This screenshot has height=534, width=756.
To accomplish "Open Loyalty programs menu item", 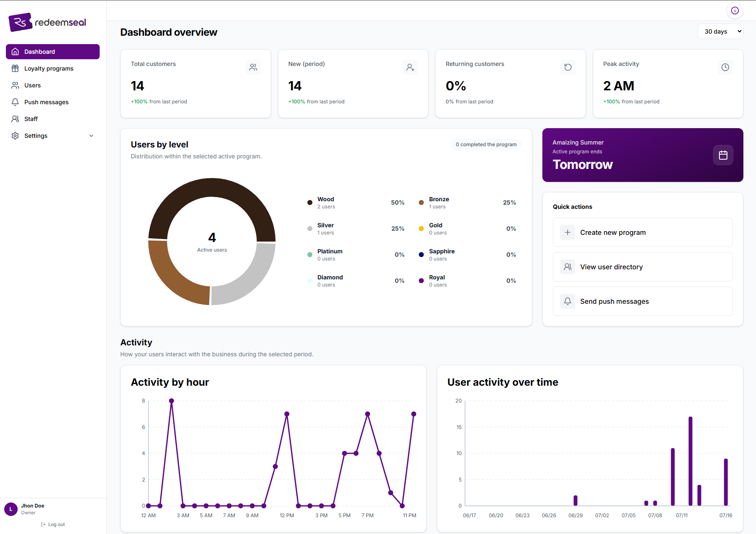I will point(53,68).
